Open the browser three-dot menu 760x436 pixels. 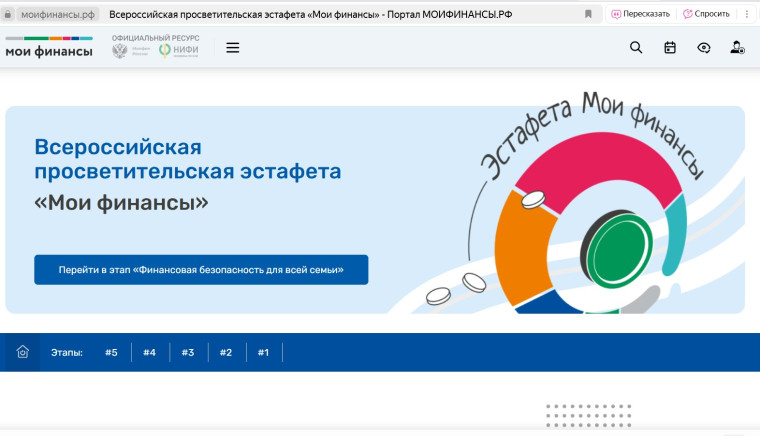(x=747, y=14)
